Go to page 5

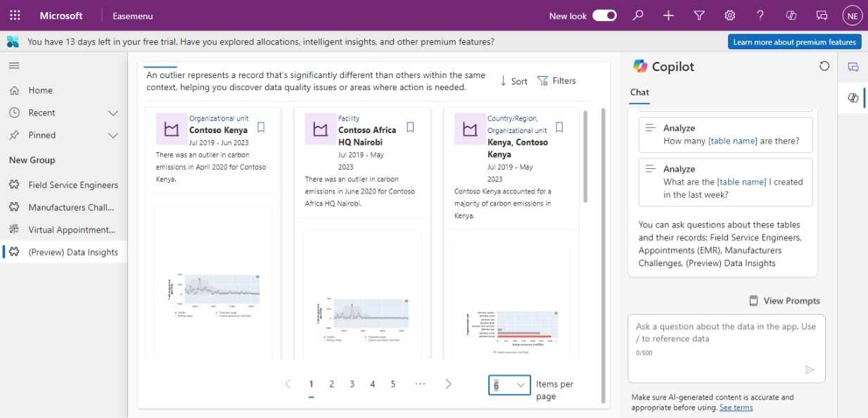[392, 384]
